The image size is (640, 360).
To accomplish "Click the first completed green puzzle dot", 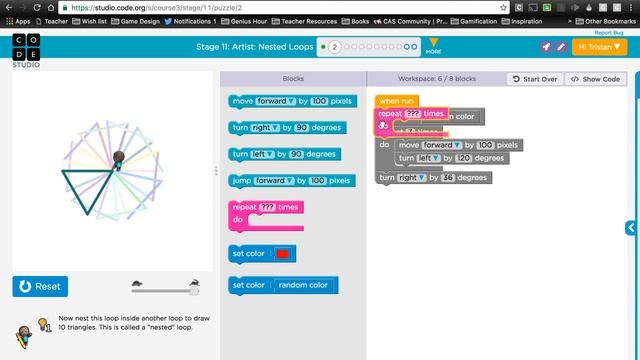I will tap(323, 47).
